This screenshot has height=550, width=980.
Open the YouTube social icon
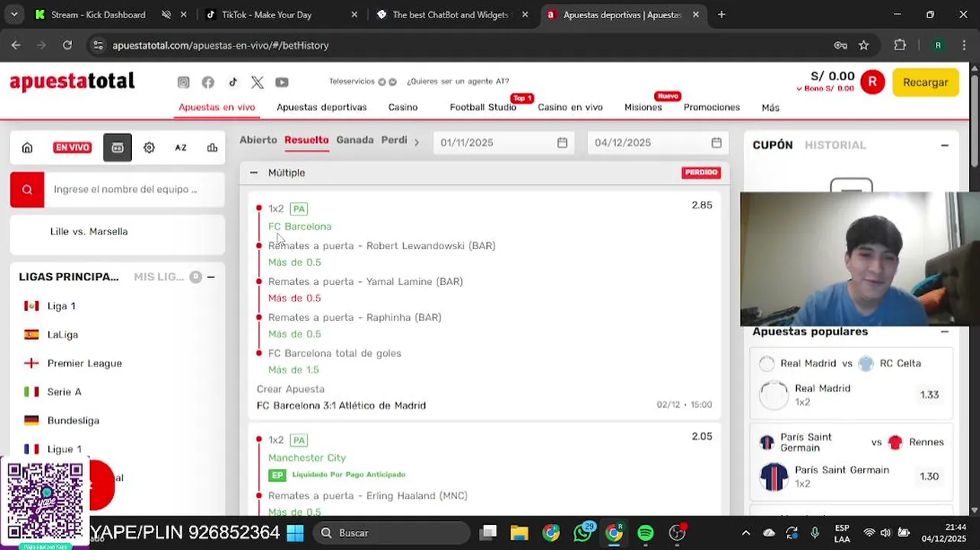[x=282, y=82]
